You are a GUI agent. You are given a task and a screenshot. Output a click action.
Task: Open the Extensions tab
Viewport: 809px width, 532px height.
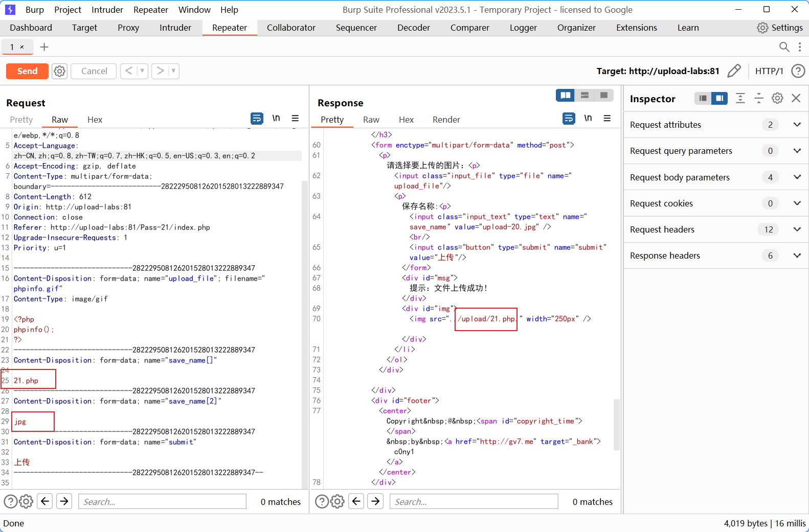point(637,28)
